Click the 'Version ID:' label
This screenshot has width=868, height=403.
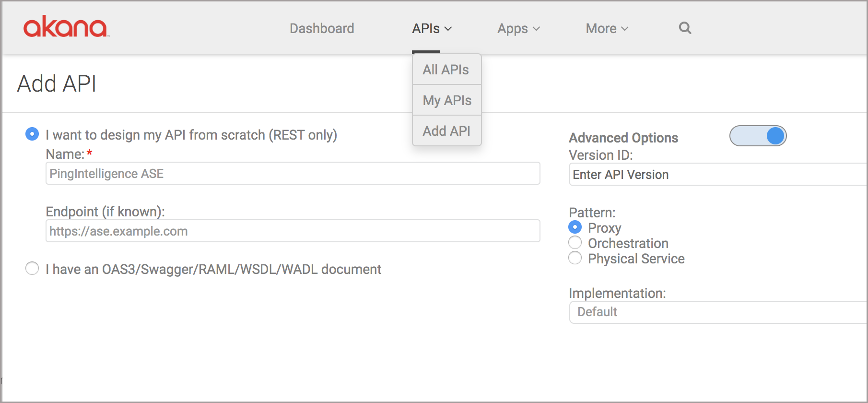pyautogui.click(x=601, y=155)
